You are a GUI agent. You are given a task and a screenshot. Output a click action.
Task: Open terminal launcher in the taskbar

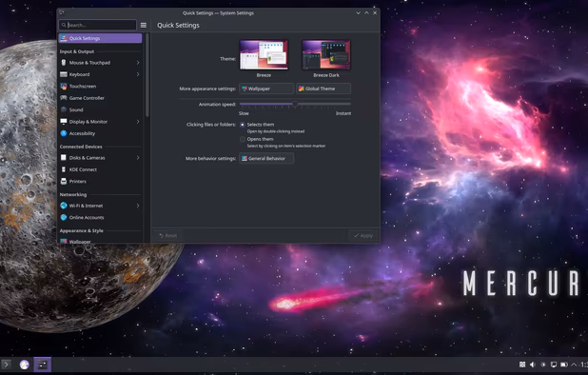pyautogui.click(x=6, y=365)
